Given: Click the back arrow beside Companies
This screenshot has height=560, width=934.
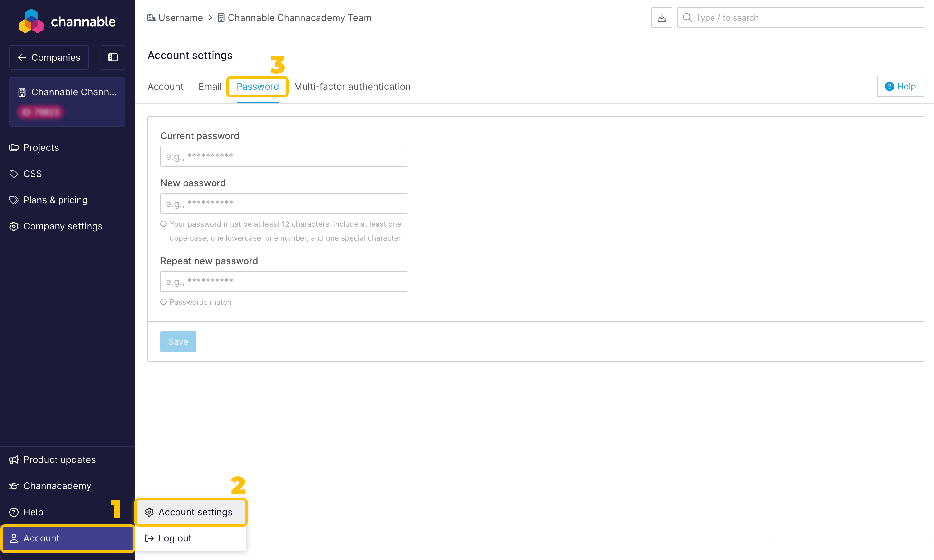Looking at the screenshot, I should [x=22, y=57].
